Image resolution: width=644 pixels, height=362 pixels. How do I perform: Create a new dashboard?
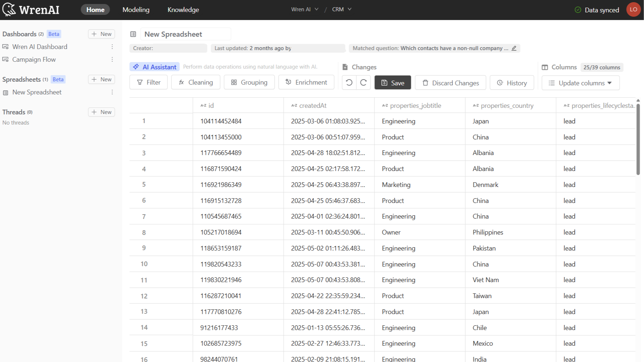(x=101, y=34)
